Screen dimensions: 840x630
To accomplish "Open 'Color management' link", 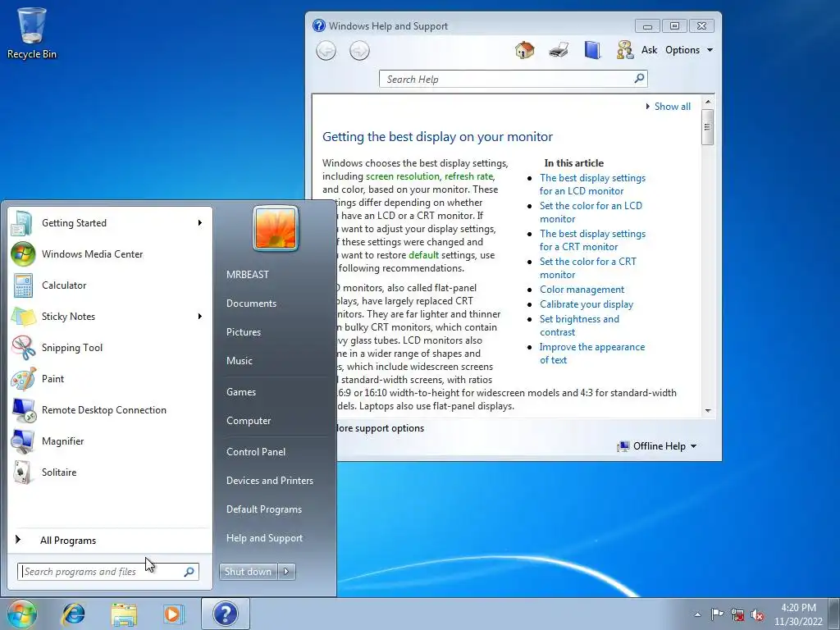I will click(x=582, y=290).
